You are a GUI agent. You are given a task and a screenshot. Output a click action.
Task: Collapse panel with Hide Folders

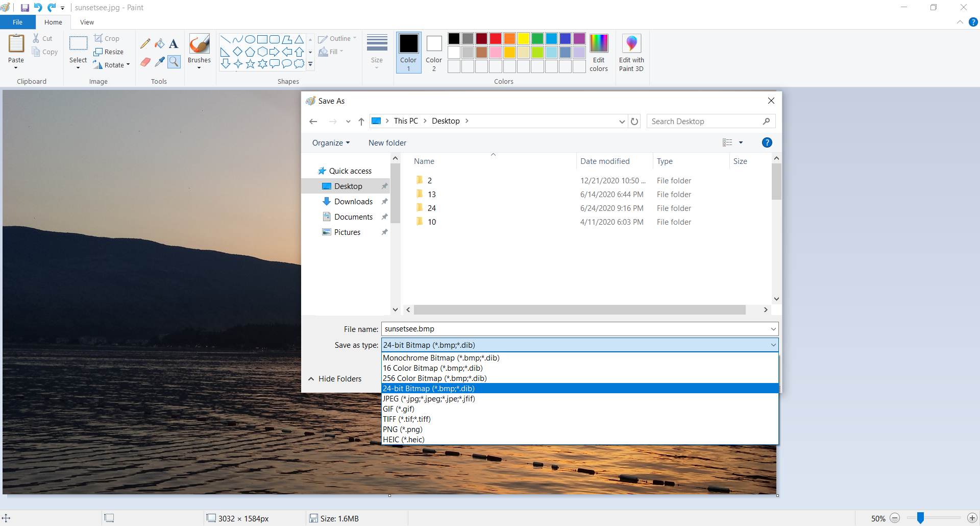[x=335, y=379]
